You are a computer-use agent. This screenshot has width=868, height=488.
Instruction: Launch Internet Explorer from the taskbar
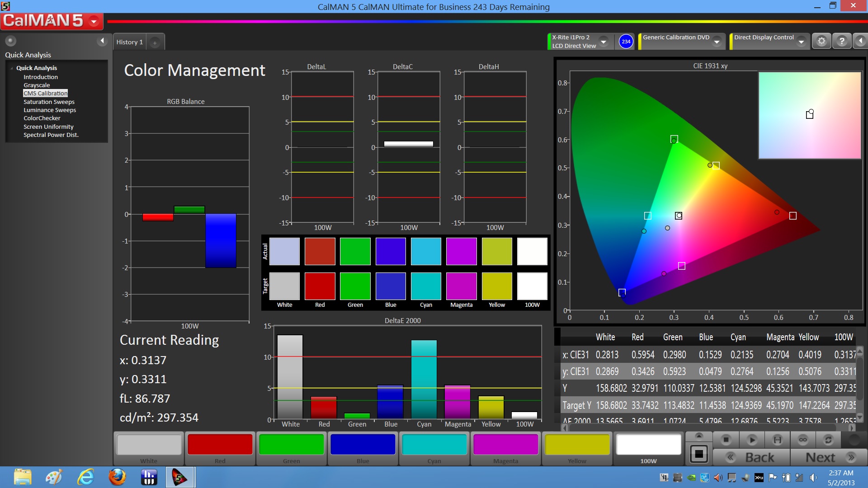85,477
